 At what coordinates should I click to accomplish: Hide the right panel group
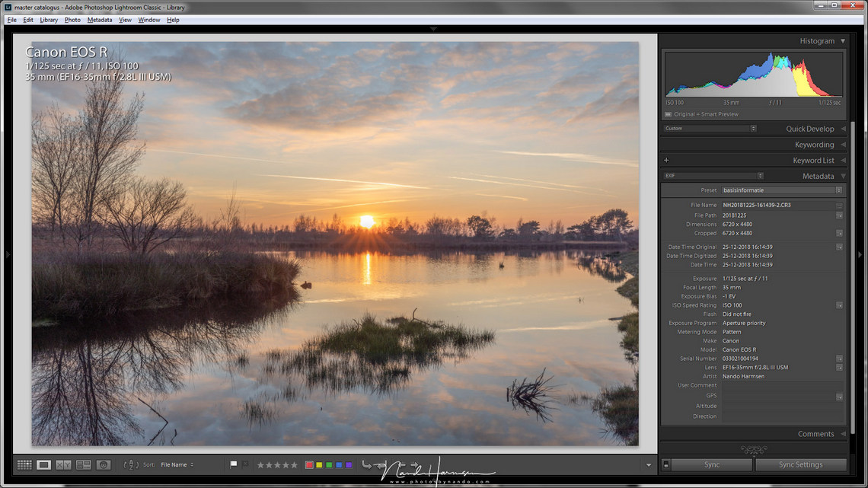(860, 254)
